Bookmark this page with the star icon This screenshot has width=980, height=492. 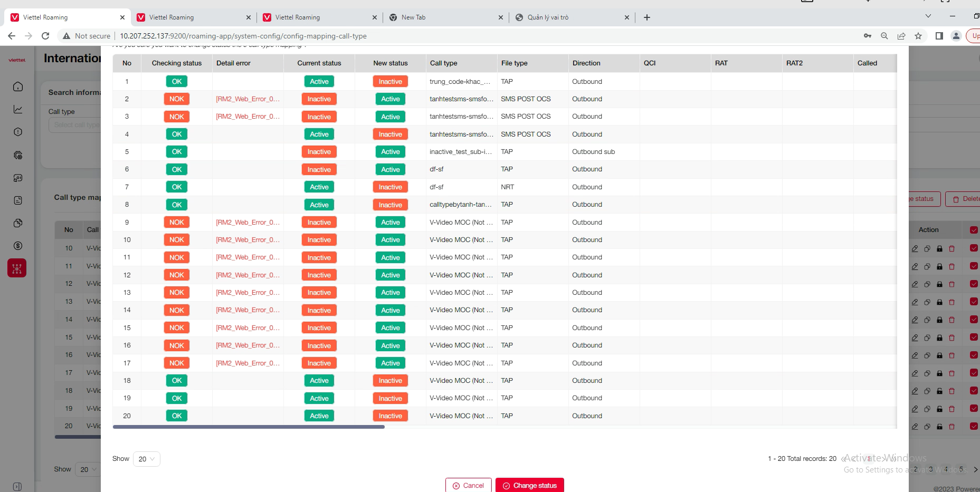coord(918,36)
